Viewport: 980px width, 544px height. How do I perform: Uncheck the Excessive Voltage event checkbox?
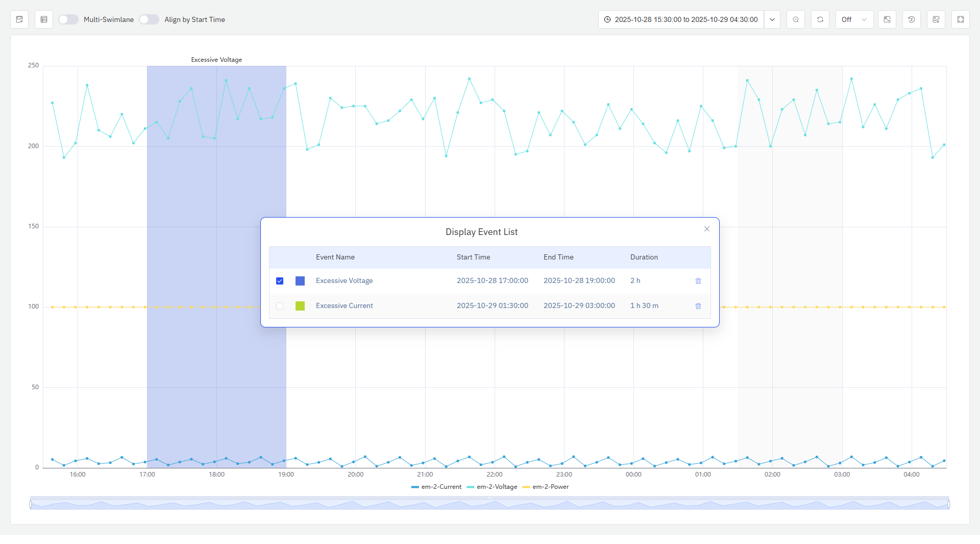tap(280, 281)
